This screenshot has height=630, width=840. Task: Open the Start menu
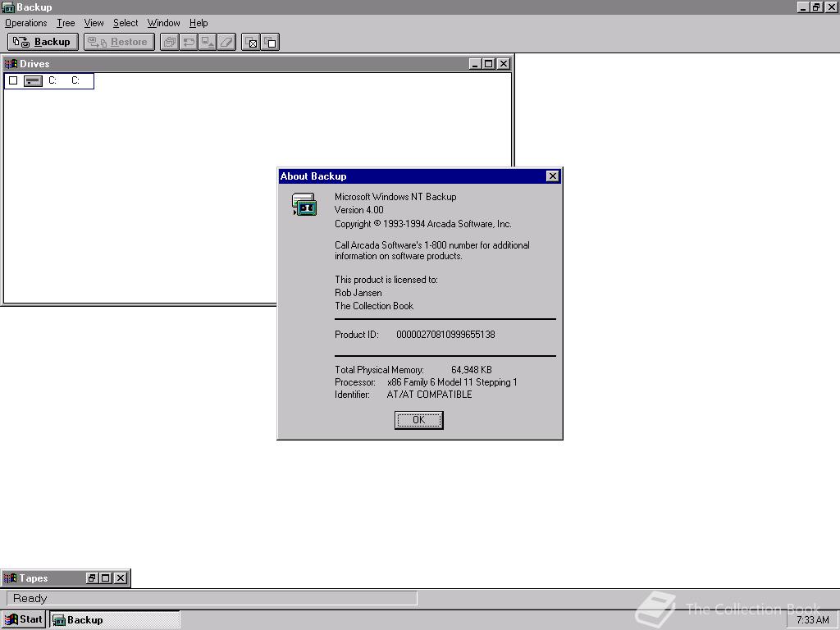click(24, 619)
